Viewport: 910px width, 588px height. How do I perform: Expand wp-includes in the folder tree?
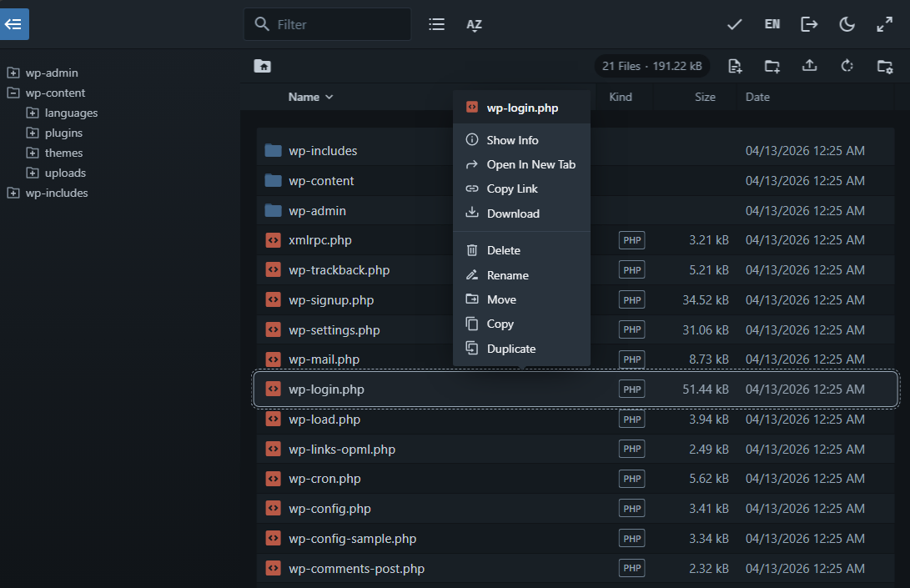click(x=13, y=193)
